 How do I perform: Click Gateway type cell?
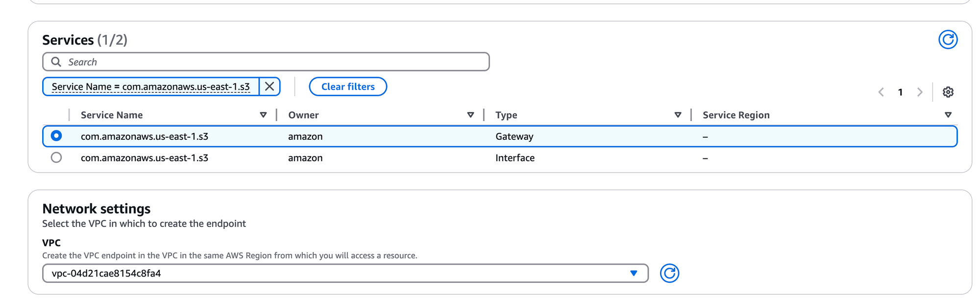point(514,136)
